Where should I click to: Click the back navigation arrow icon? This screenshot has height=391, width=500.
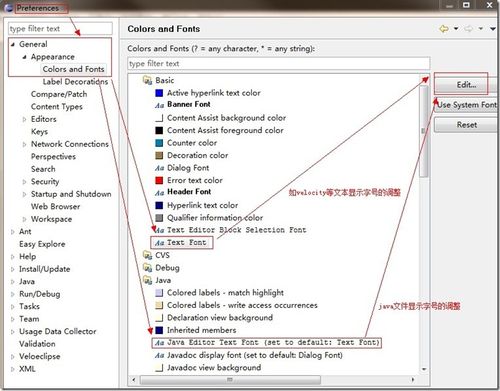point(444,29)
